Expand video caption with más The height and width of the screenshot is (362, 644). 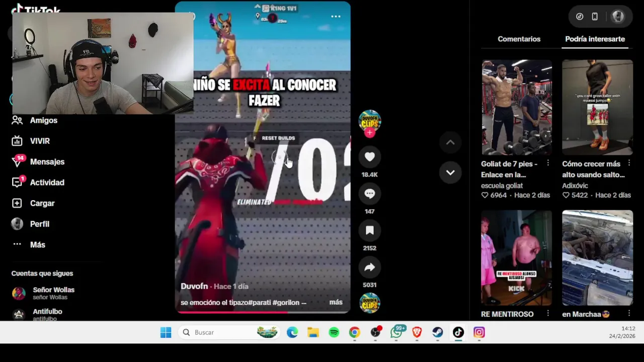[x=336, y=302]
